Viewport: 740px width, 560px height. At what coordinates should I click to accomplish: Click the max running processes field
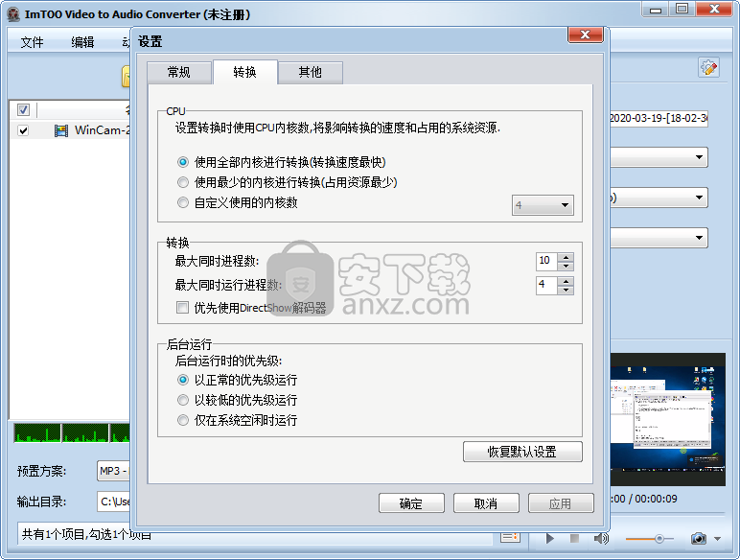(x=546, y=285)
